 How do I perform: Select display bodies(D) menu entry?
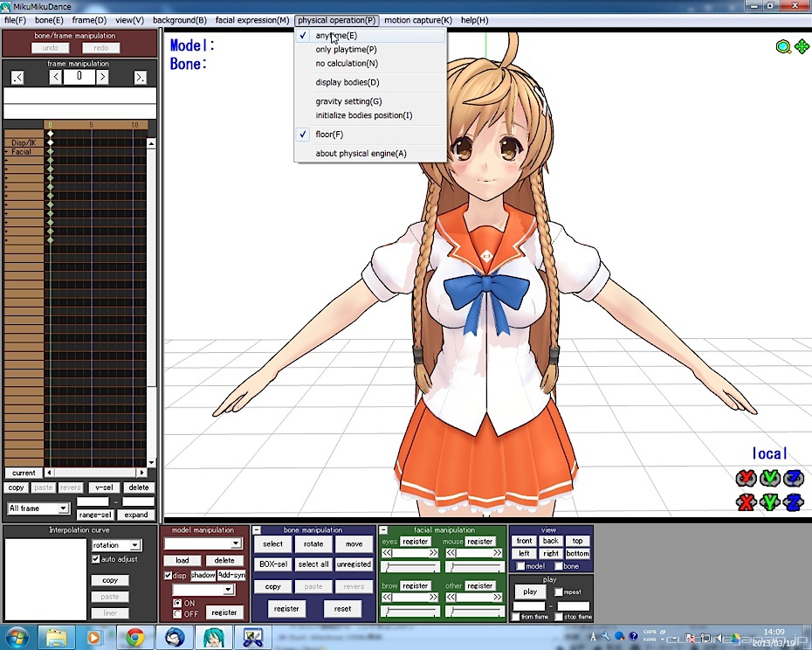tap(348, 82)
